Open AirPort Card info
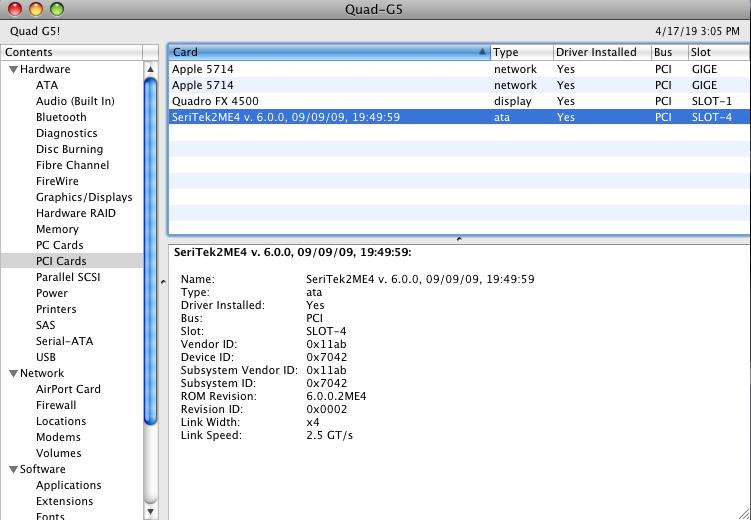Image resolution: width=751 pixels, height=520 pixels. coord(68,389)
